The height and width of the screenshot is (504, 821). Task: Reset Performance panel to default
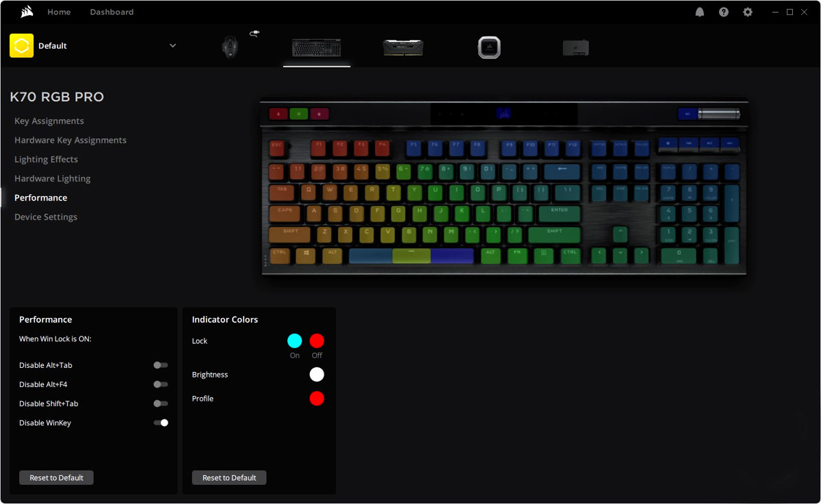(56, 478)
